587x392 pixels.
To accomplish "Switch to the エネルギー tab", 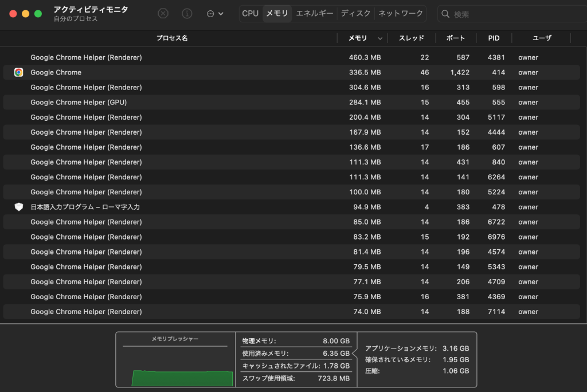I will (315, 14).
